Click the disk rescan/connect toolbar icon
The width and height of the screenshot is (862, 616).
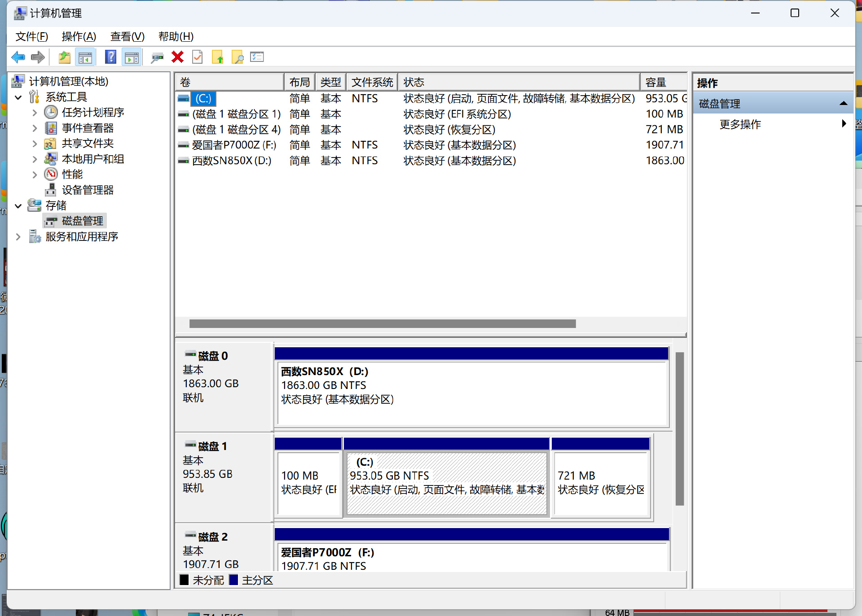click(157, 57)
